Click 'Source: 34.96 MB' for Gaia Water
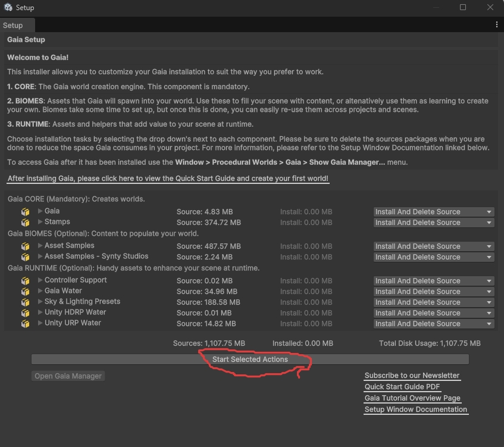Screen dimensions: 504x447 tap(207, 292)
